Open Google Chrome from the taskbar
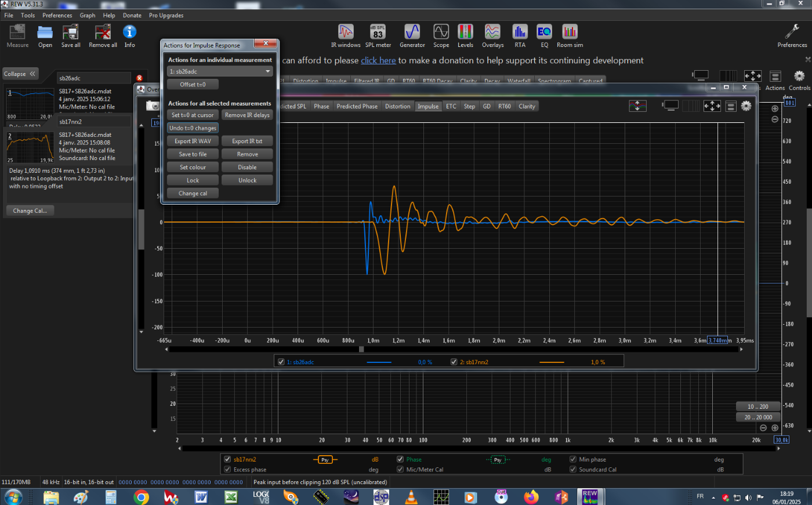 [140, 497]
